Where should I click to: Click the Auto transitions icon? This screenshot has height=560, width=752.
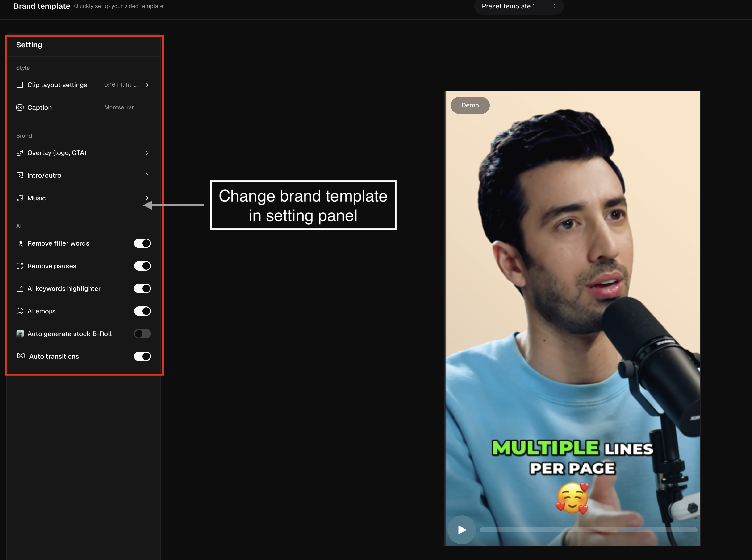tap(21, 356)
